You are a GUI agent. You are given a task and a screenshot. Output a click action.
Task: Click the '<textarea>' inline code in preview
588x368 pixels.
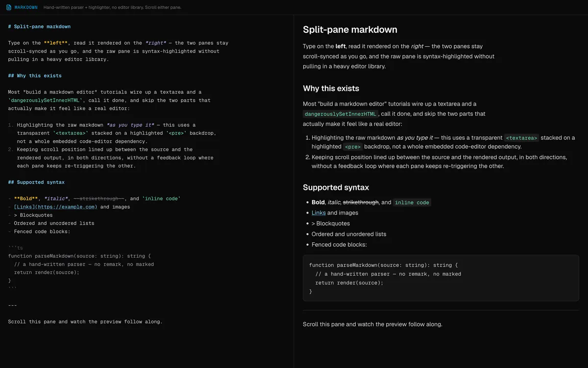pyautogui.click(x=521, y=138)
